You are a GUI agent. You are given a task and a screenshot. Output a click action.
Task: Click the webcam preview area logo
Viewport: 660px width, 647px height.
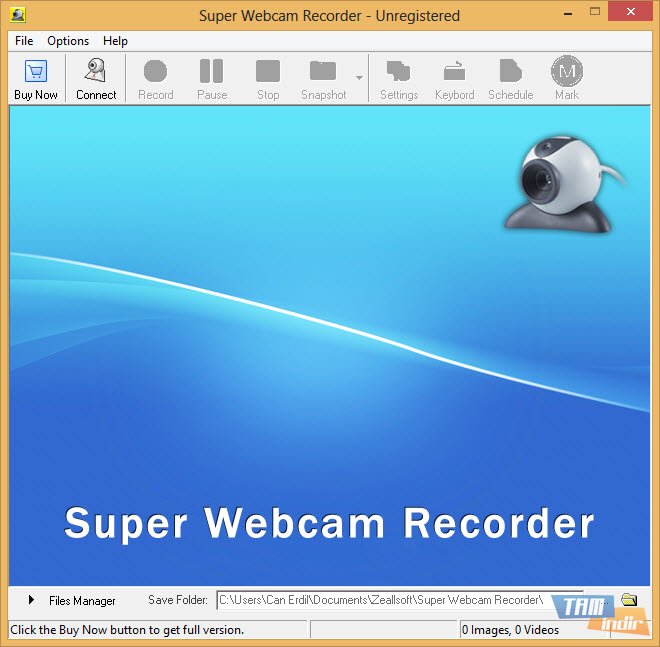pyautogui.click(x=564, y=184)
